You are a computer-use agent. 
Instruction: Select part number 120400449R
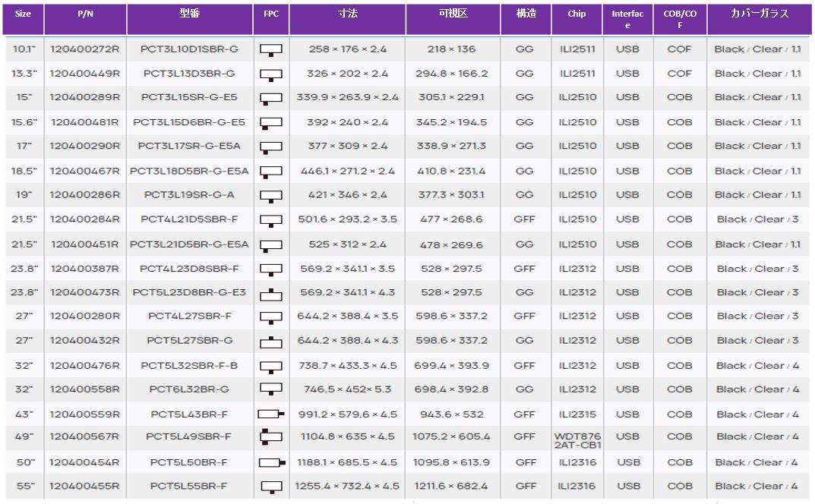[x=85, y=74]
